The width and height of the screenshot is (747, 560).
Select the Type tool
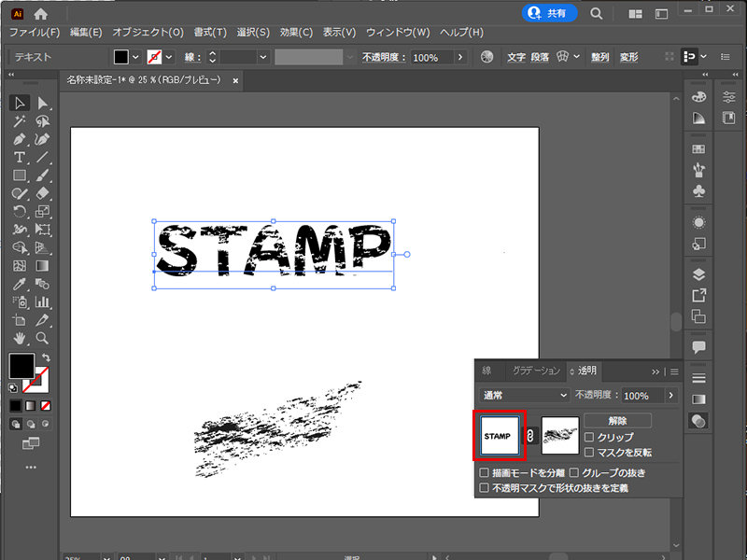click(x=19, y=156)
